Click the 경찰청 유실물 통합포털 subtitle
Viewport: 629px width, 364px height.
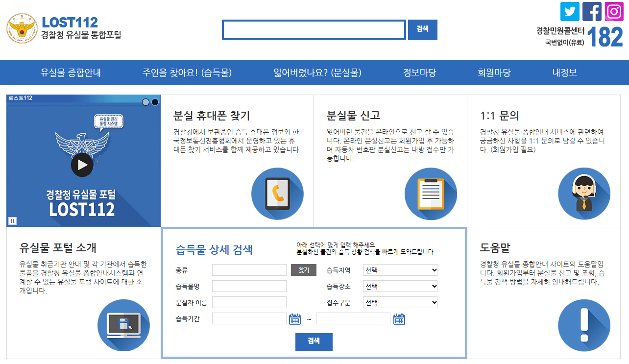81,35
